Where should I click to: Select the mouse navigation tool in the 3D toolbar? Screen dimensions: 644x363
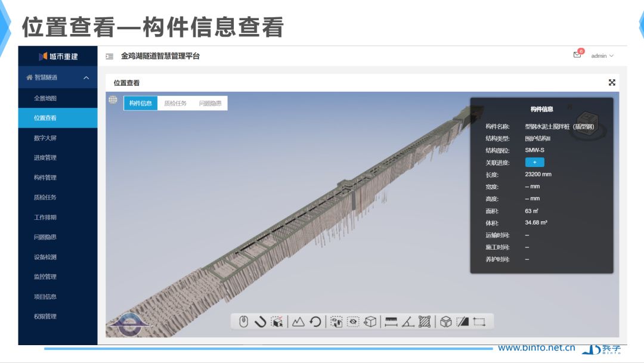click(x=243, y=321)
